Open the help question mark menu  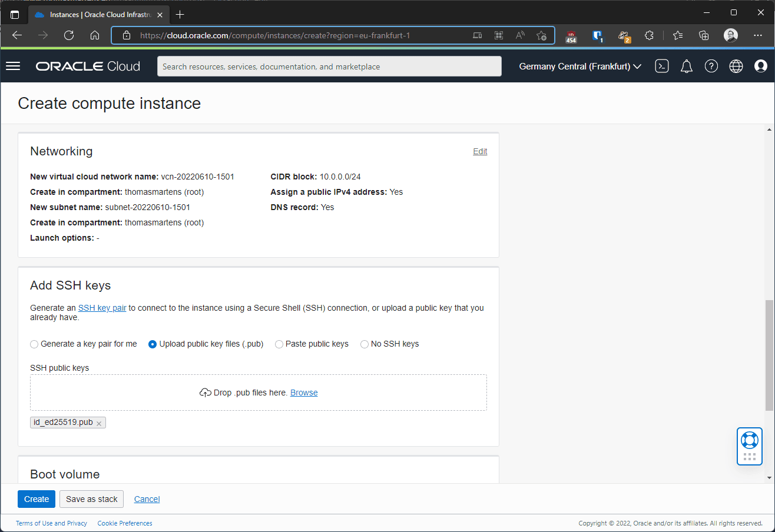pos(711,66)
